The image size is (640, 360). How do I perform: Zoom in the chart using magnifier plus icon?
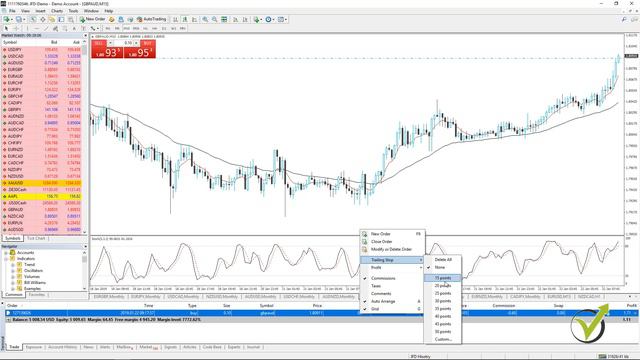(205, 19)
